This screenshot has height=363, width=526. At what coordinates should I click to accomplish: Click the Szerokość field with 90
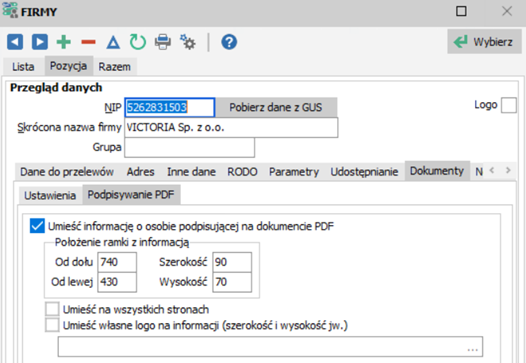(232, 262)
